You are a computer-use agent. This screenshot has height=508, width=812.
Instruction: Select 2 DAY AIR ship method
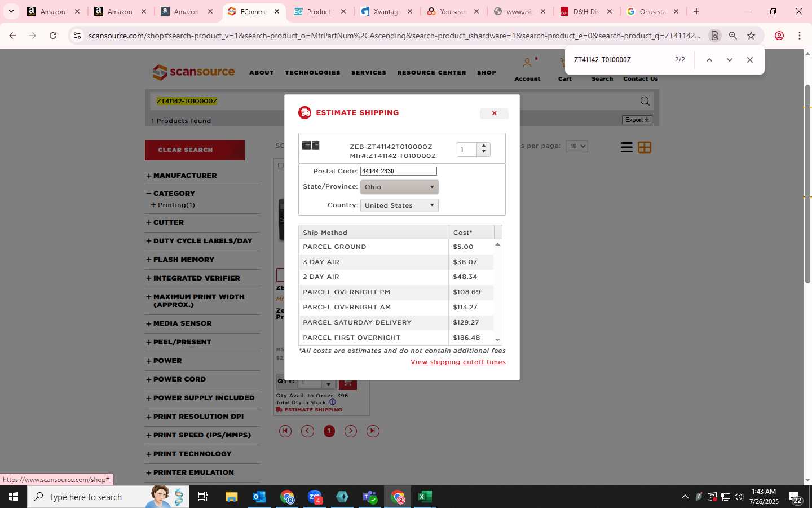[396, 277]
